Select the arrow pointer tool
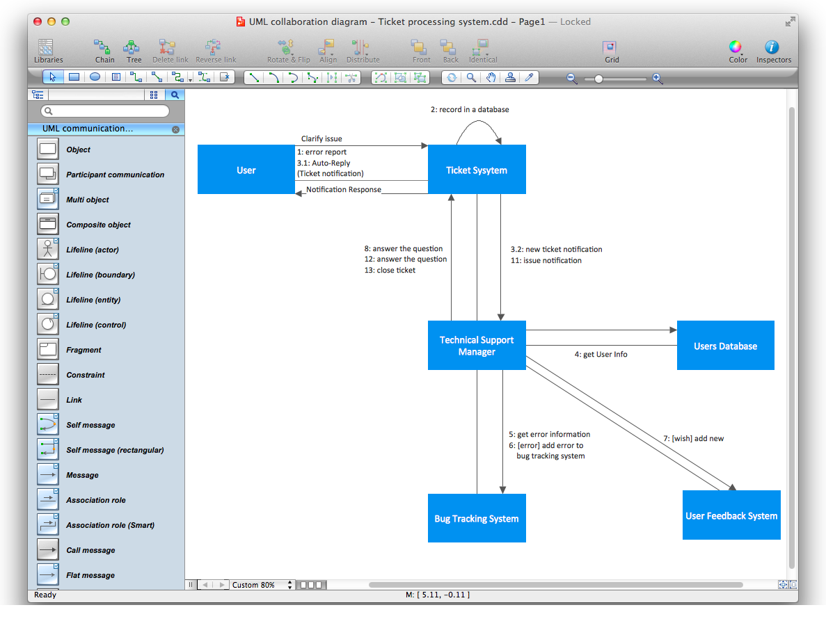The height and width of the screenshot is (644, 826). click(x=53, y=77)
